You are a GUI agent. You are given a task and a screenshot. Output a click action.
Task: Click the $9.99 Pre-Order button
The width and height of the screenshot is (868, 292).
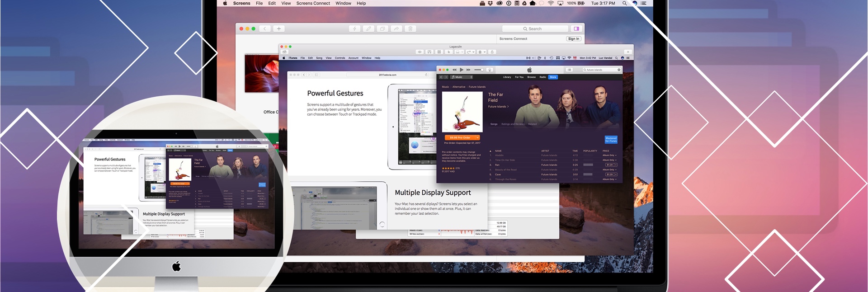460,137
